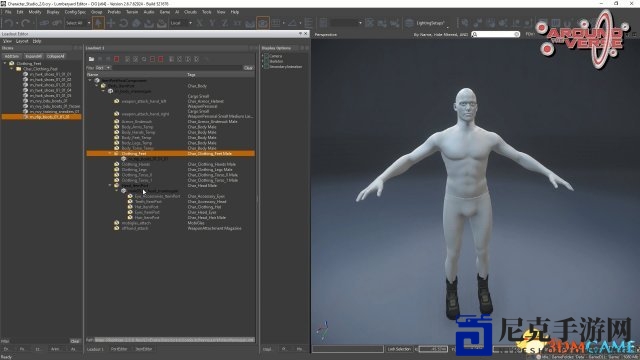Select the Body_Legs_Temp tree item
The image size is (640, 360).
tap(137, 143)
